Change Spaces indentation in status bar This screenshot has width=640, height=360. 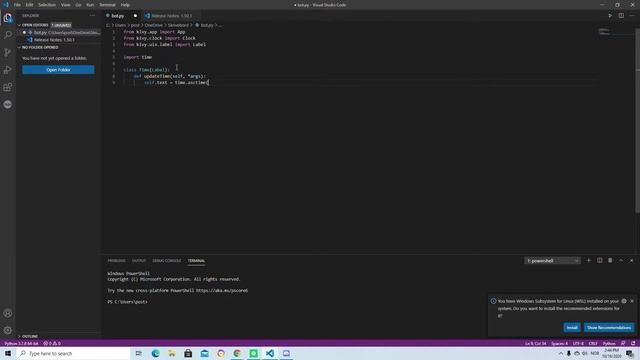point(559,343)
